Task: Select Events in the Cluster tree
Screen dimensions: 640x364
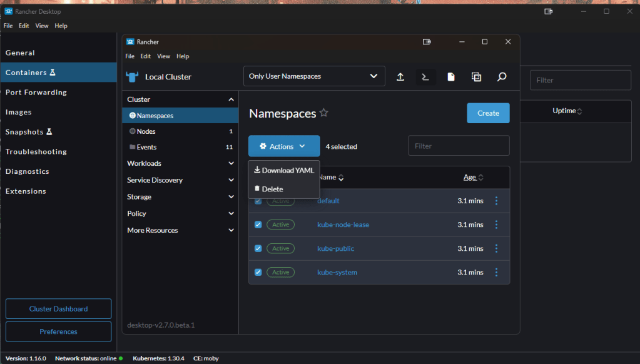Action: [180, 147]
